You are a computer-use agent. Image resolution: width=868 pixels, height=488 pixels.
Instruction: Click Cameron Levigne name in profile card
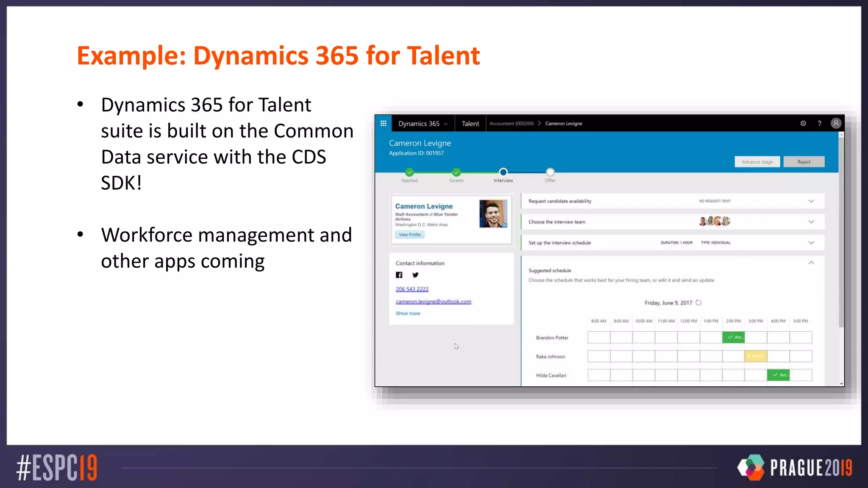(424, 206)
